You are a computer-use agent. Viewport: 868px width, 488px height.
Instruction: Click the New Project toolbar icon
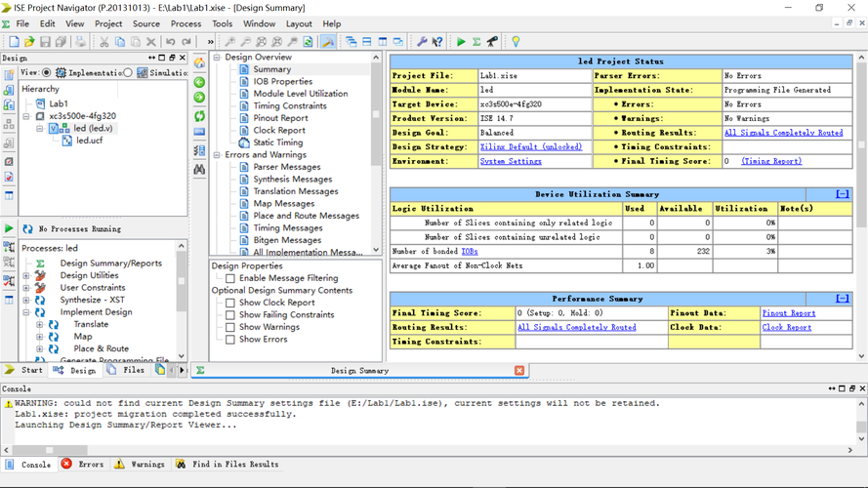coord(14,42)
